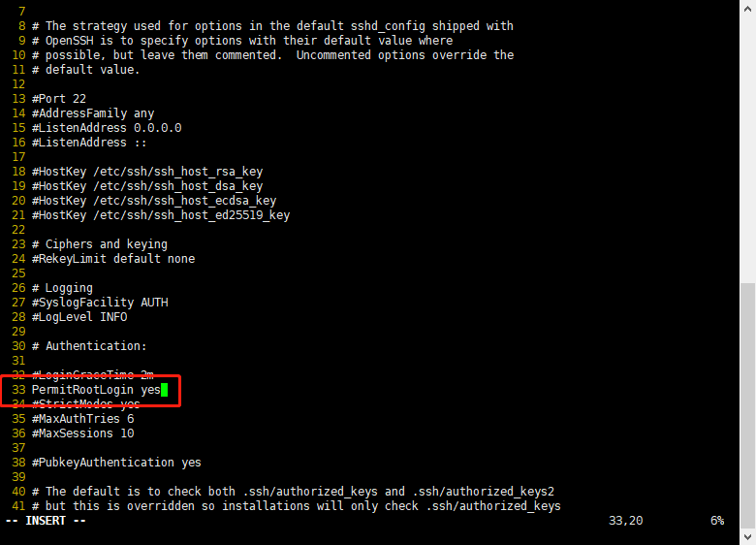Click the green cursor block after yes
The width and height of the screenshot is (756, 545).
(x=165, y=390)
